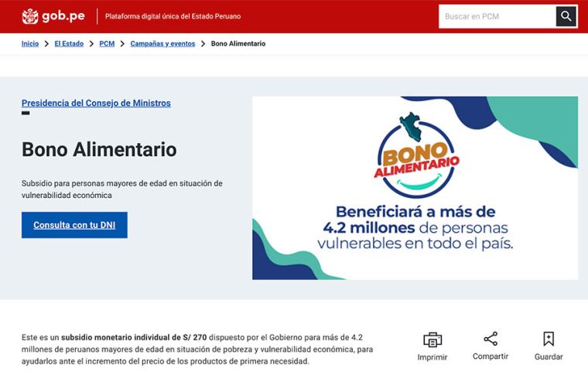Click the search magnifier button

[x=566, y=16]
